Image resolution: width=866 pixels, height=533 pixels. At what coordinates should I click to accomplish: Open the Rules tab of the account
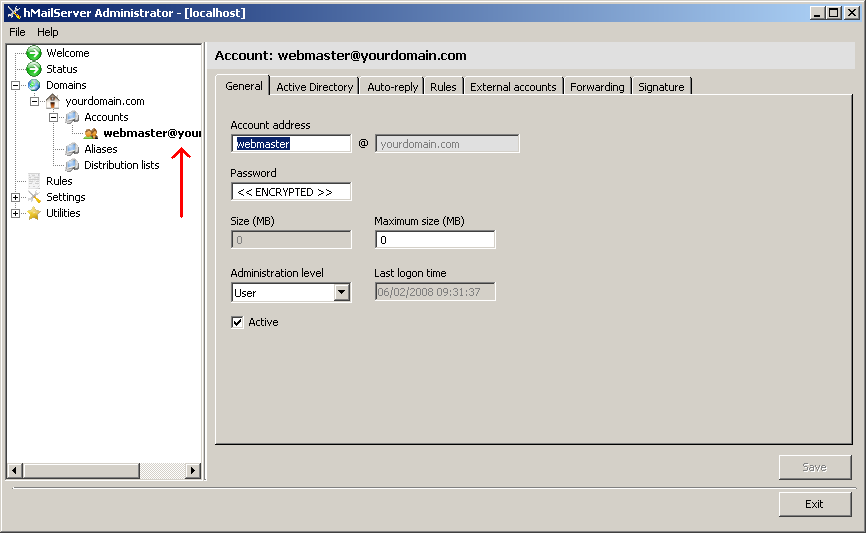pos(443,87)
